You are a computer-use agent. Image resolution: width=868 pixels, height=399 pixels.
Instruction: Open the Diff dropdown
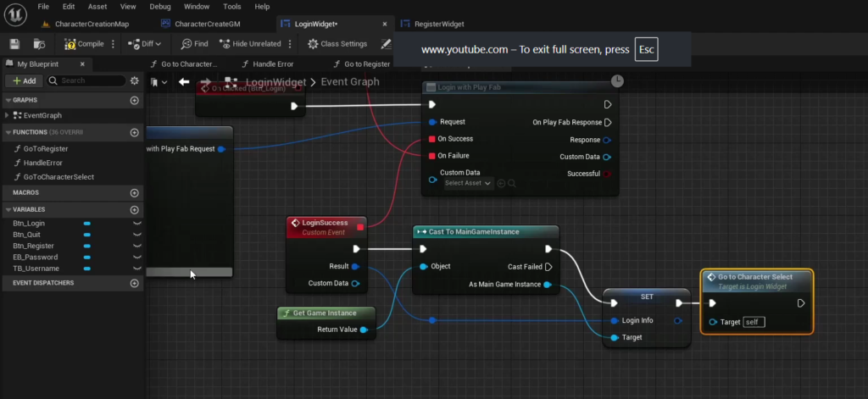tap(144, 44)
